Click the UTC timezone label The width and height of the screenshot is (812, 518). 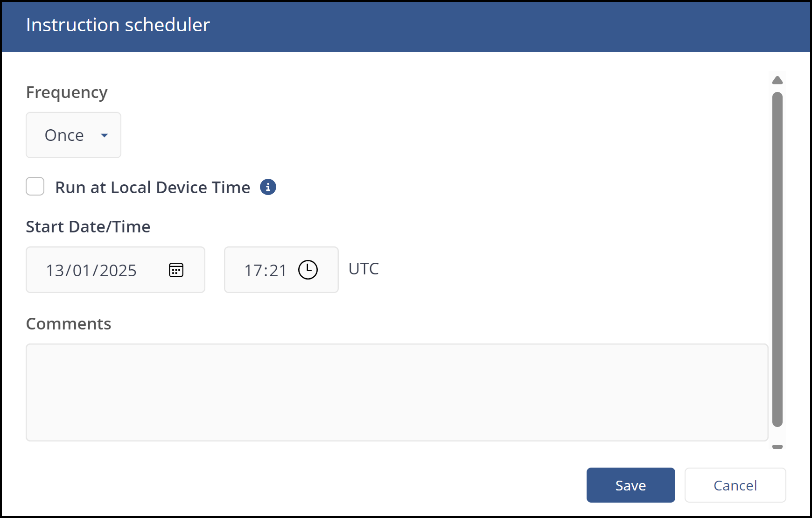click(x=364, y=269)
